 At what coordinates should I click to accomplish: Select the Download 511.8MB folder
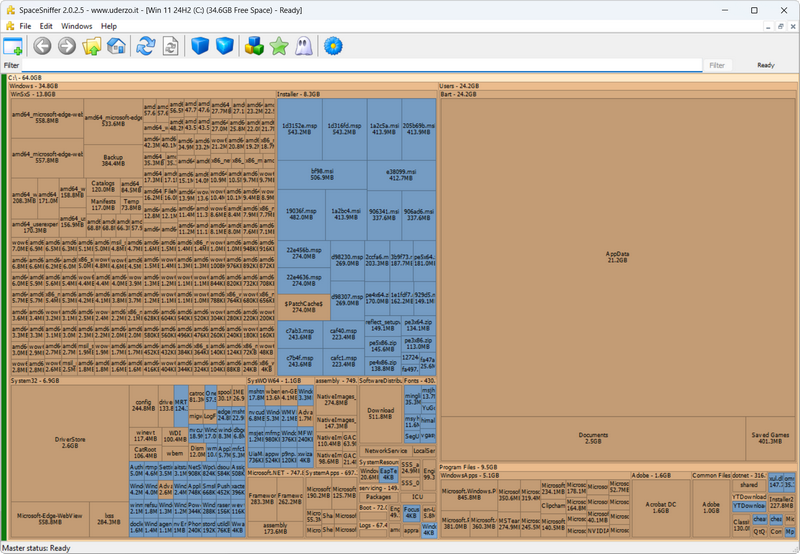pos(381,414)
